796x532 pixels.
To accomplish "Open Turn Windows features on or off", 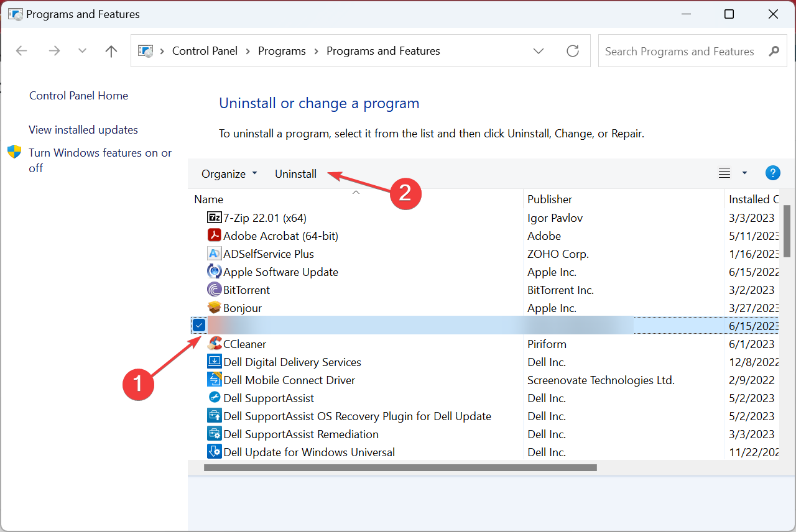I will click(x=99, y=160).
